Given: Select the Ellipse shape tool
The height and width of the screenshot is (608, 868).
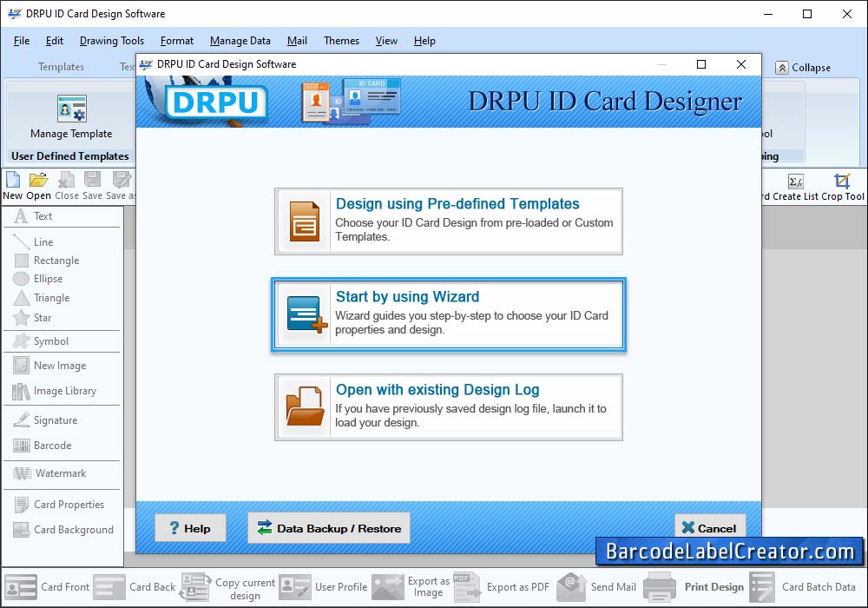Looking at the screenshot, I should click(48, 279).
